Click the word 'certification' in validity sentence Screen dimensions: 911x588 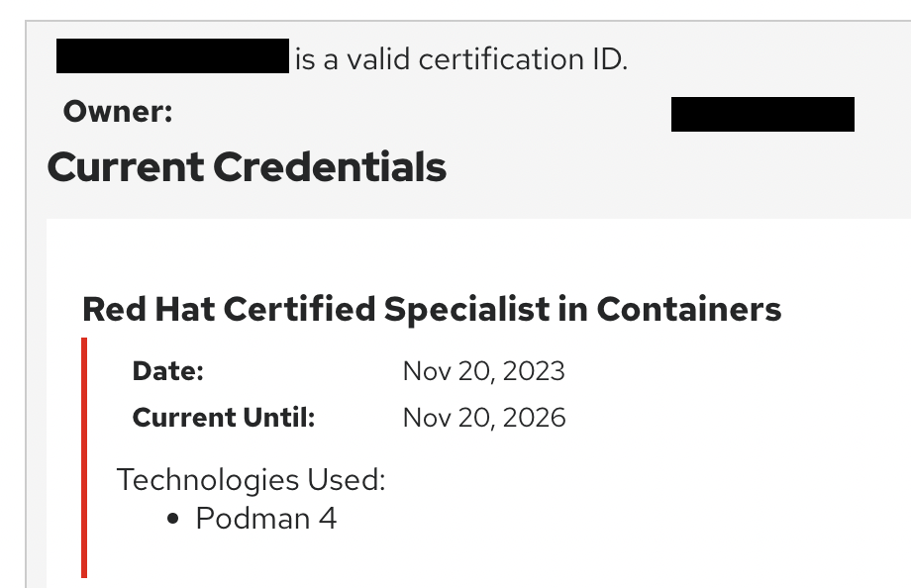click(x=501, y=59)
